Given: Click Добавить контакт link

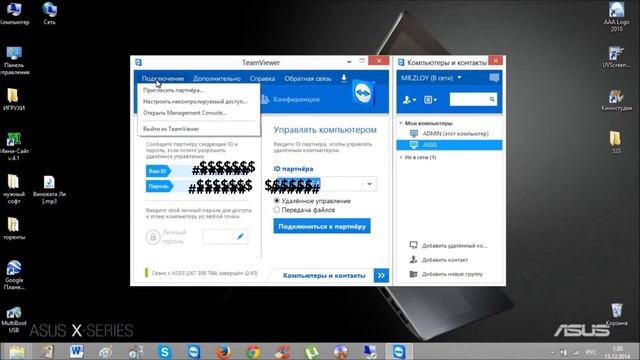Looking at the screenshot, I should (x=445, y=260).
